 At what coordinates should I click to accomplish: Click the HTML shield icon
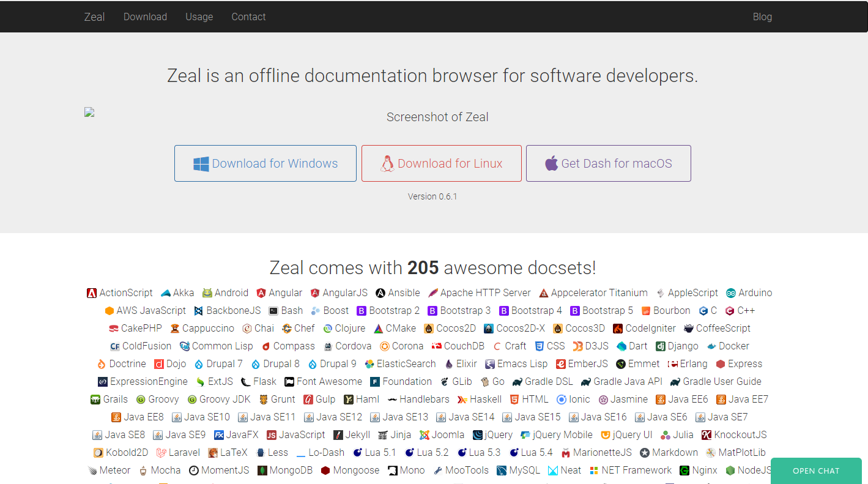pyautogui.click(x=514, y=400)
